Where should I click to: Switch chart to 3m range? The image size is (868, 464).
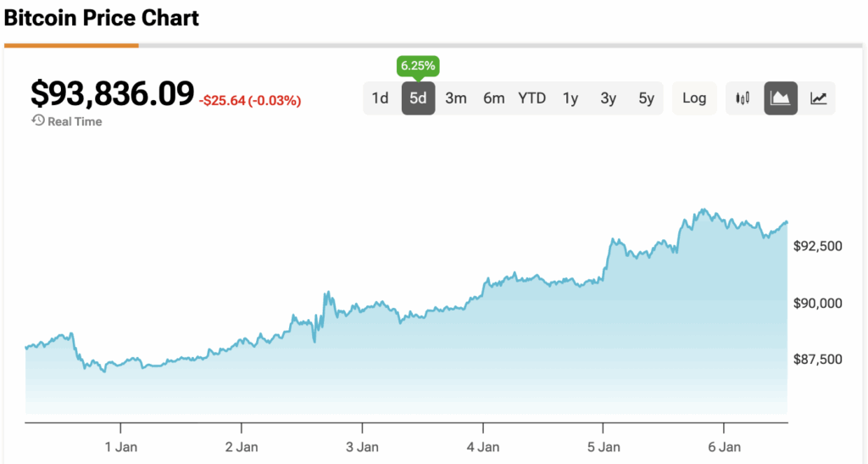[x=456, y=98]
